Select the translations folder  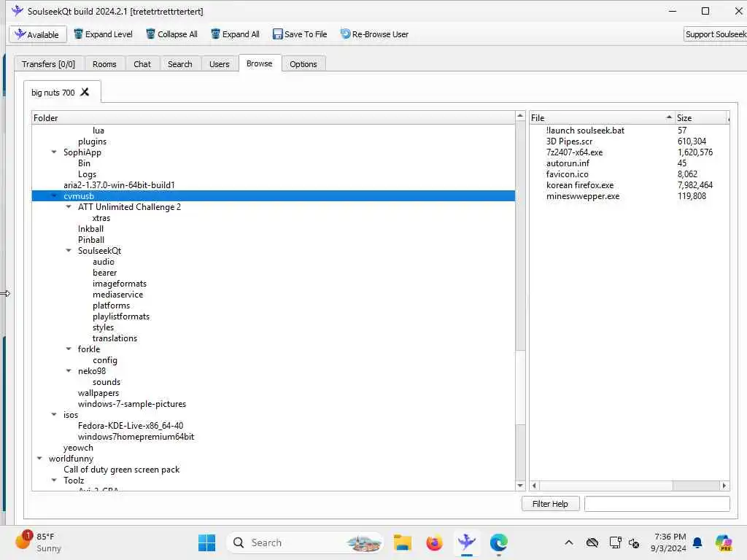[x=115, y=338]
